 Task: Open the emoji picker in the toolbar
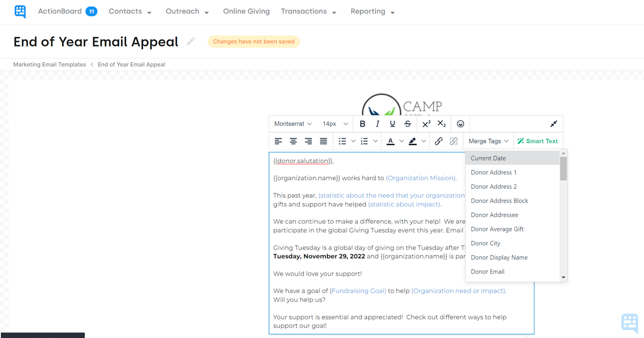460,123
